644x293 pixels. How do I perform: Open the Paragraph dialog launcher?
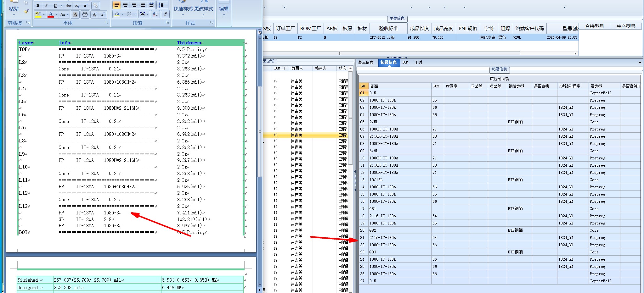point(167,23)
